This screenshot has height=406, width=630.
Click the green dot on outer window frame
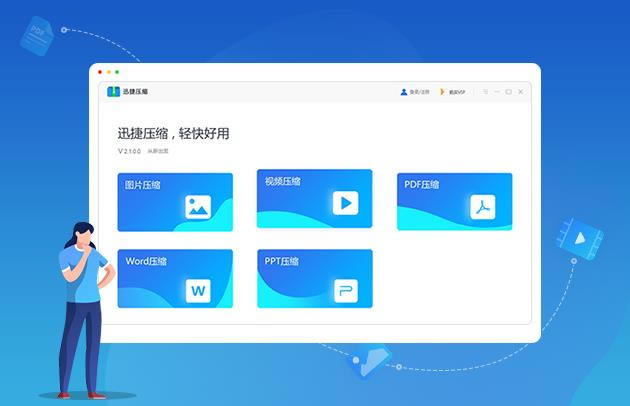pos(117,72)
